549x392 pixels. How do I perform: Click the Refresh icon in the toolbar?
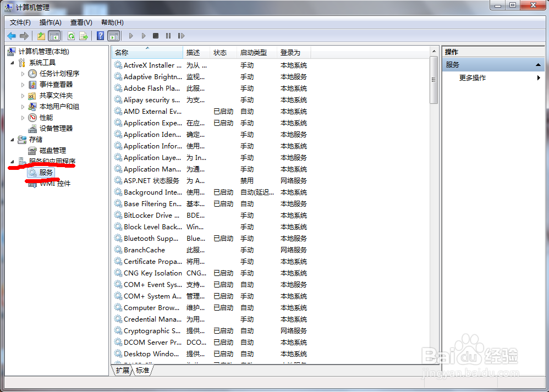(x=72, y=35)
